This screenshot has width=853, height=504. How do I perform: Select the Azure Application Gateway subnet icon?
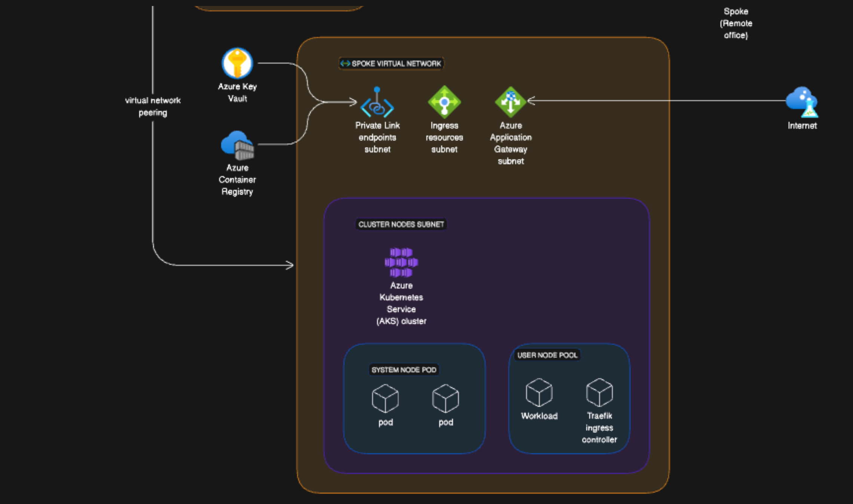(x=510, y=102)
